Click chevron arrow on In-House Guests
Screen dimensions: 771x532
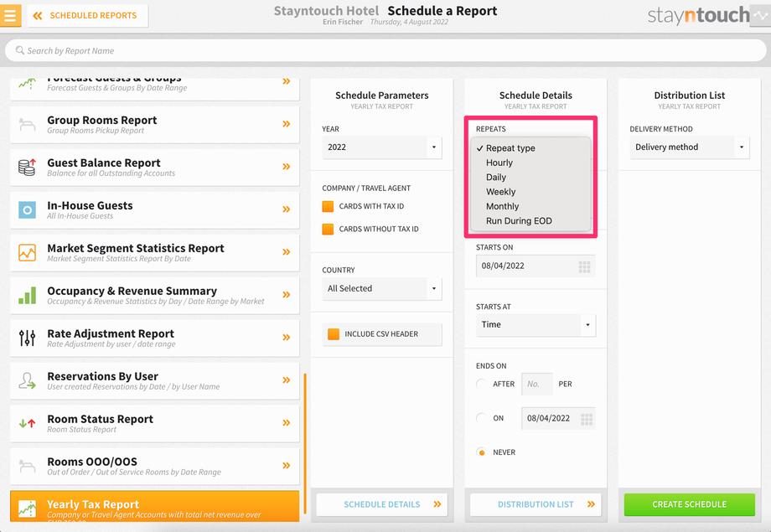coord(286,209)
